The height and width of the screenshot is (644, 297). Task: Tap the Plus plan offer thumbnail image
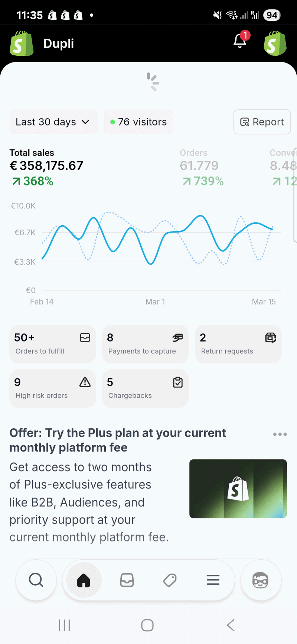point(238,489)
